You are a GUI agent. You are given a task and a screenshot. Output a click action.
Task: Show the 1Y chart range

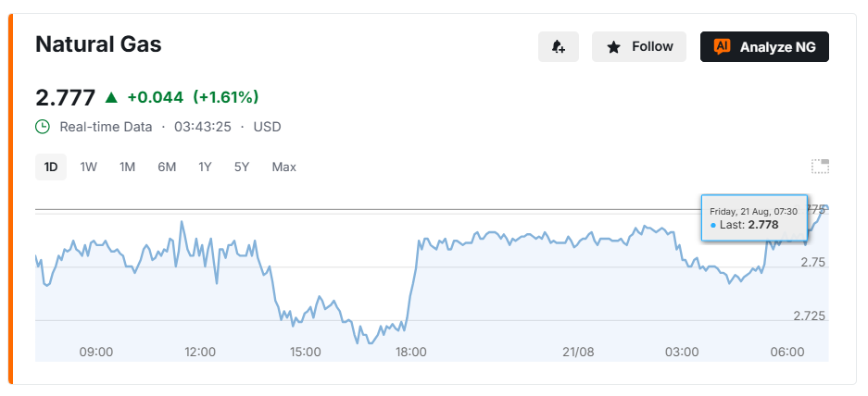205,167
